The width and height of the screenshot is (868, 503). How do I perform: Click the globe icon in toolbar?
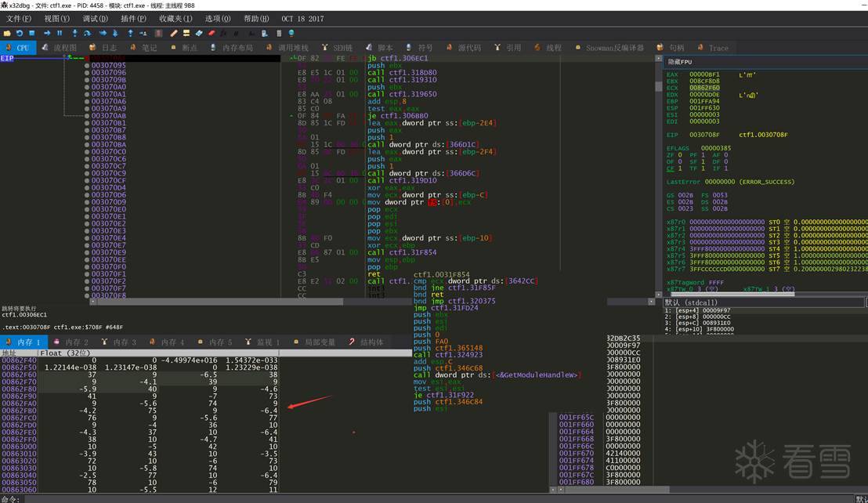point(291,33)
